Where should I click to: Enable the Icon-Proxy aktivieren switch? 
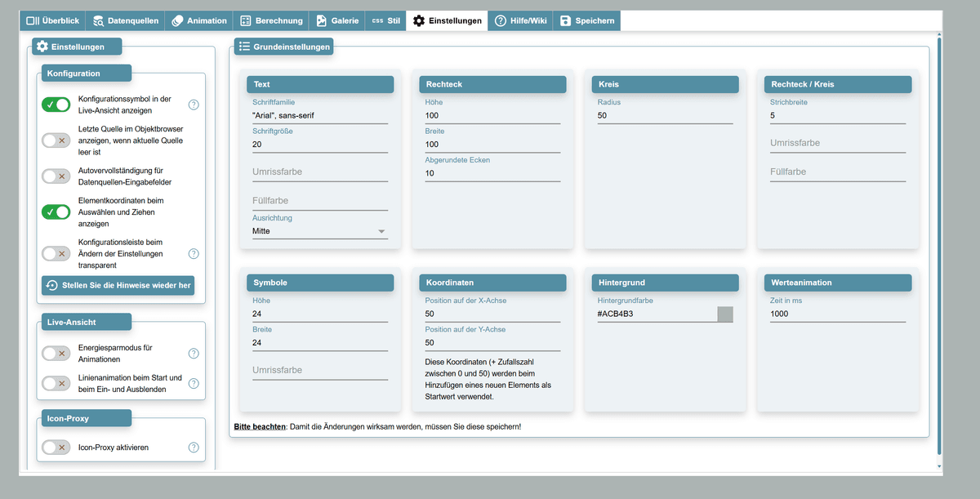pos(56,448)
